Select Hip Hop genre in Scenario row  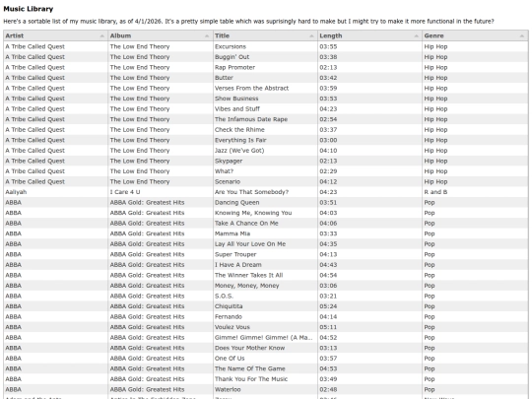coord(475,181)
